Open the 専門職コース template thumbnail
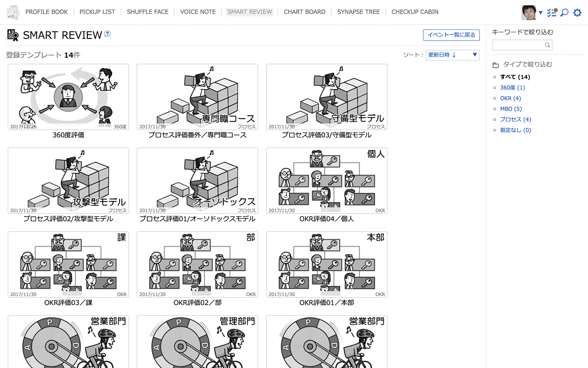The width and height of the screenshot is (588, 368). coord(197,97)
